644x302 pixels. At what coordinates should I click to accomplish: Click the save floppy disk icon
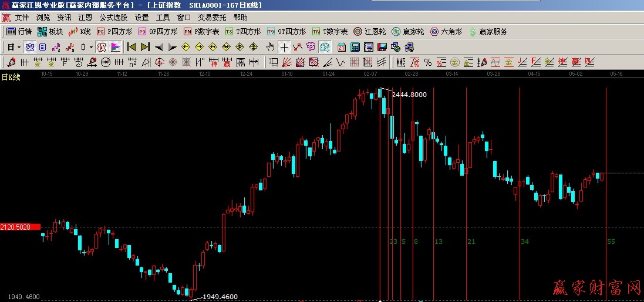point(382,47)
